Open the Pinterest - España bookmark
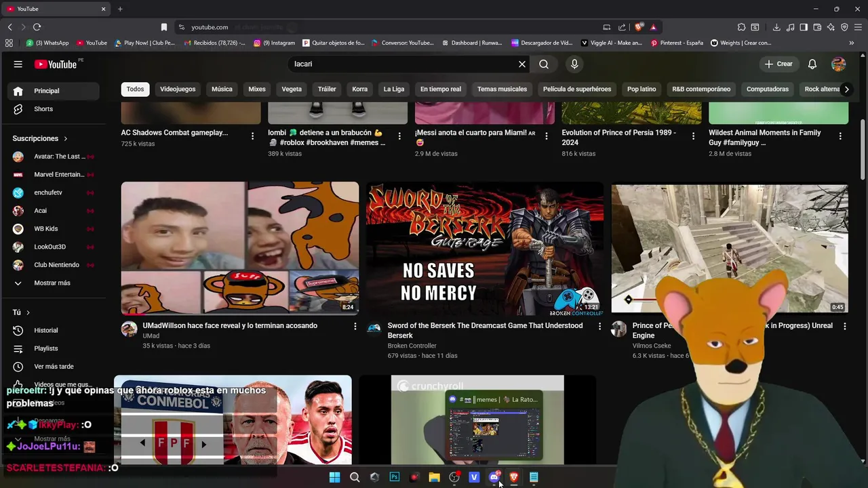Screen dimensions: 868x488 click(x=676, y=43)
